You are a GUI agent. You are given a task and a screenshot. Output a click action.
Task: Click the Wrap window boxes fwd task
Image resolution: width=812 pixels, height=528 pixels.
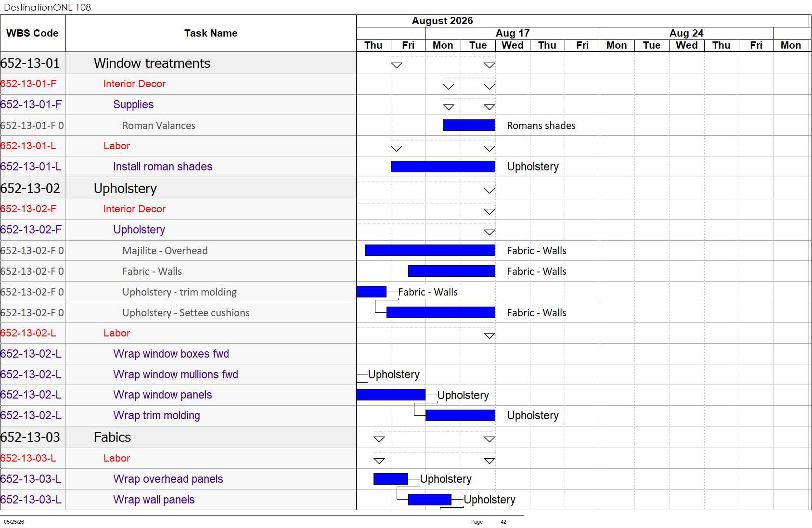171,354
